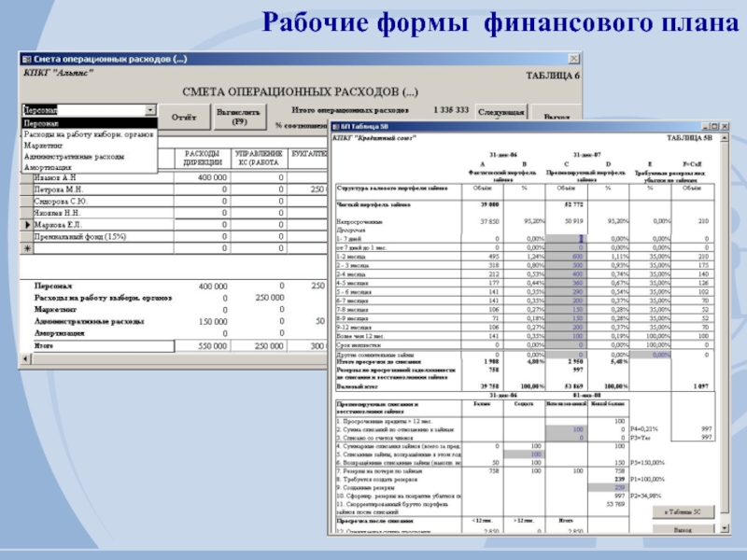747x560 pixels.
Task: Click the ТАБЛИЦА 5В heading label
Action: click(689, 138)
